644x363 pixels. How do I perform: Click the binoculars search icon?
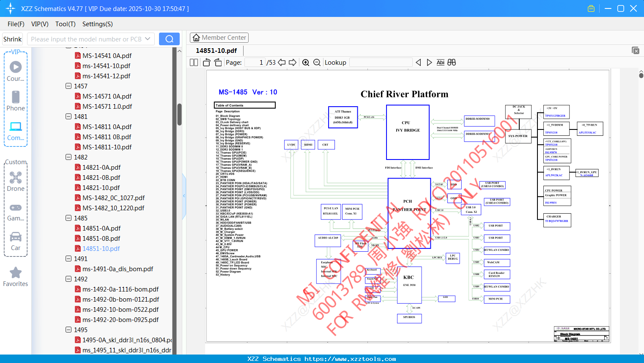tap(452, 63)
